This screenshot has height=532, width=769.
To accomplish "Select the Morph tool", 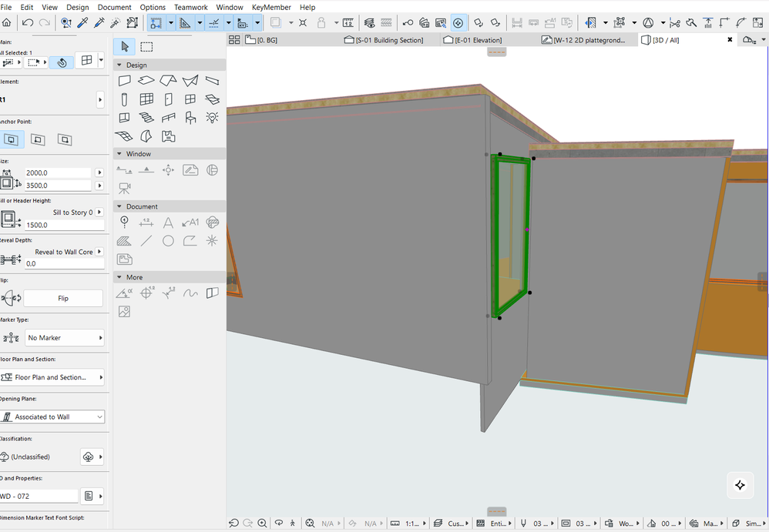I will 146,136.
